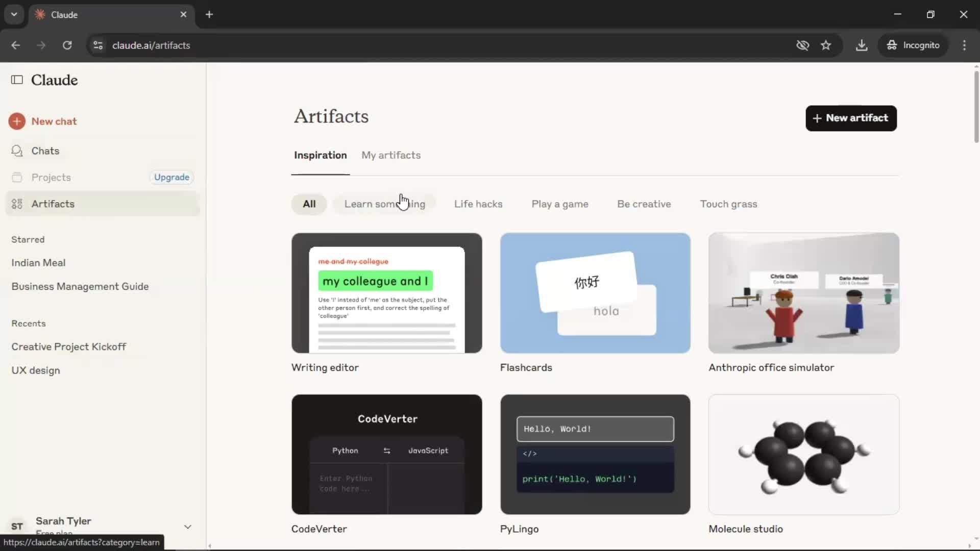Open the Creative Project Kickoff recent chat
The height and width of the screenshot is (551, 980).
(69, 347)
